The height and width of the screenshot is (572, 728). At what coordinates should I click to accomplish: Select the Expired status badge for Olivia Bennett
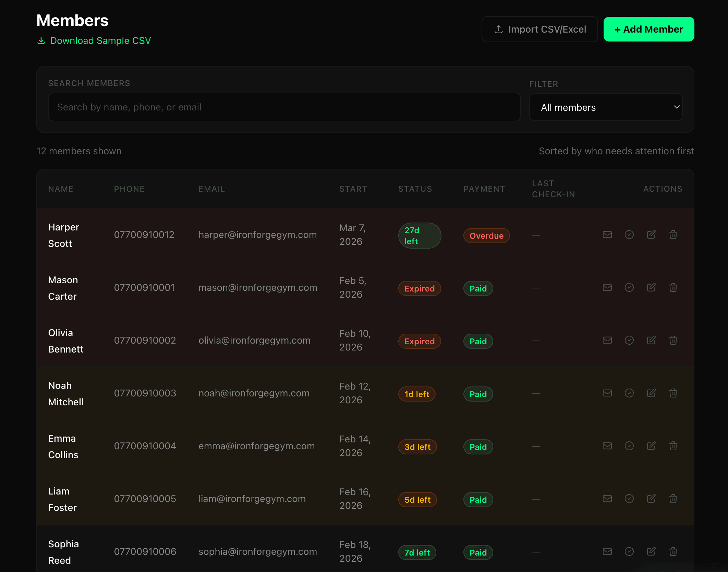[x=419, y=341]
